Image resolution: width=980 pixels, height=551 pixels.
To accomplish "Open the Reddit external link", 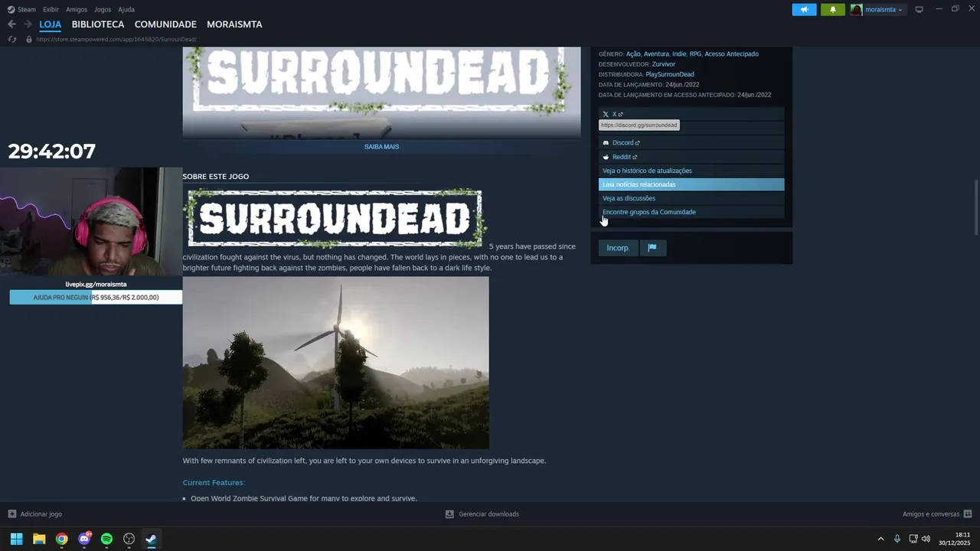I will pyautogui.click(x=691, y=157).
